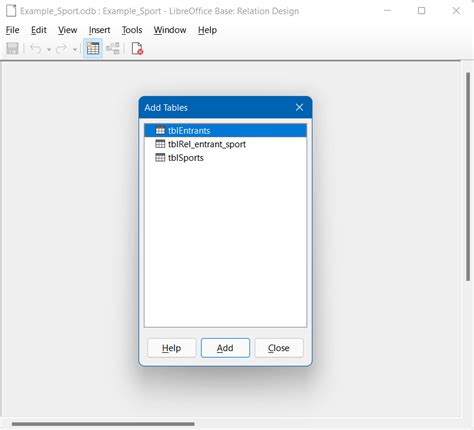Click the vertical scrollbar of Relation Design
This screenshot has width=474, height=430.
click(468, 177)
